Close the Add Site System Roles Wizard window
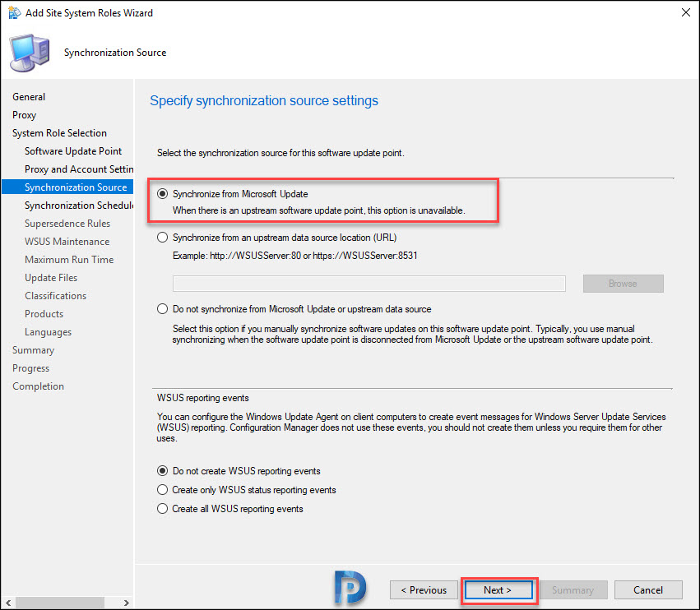 point(686,12)
